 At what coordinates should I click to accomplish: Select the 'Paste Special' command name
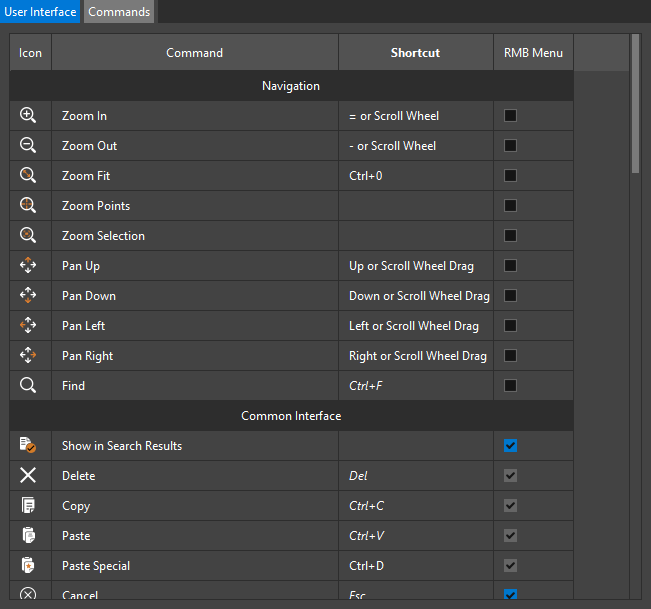coord(96,566)
